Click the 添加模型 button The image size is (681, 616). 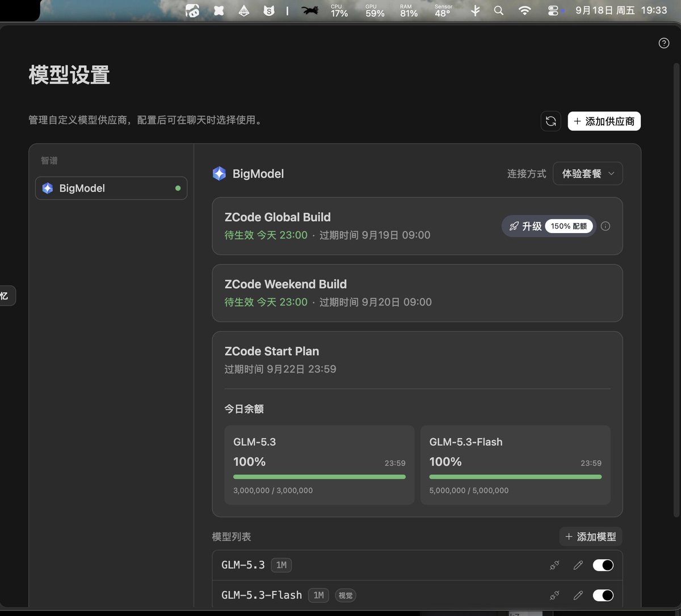(591, 537)
